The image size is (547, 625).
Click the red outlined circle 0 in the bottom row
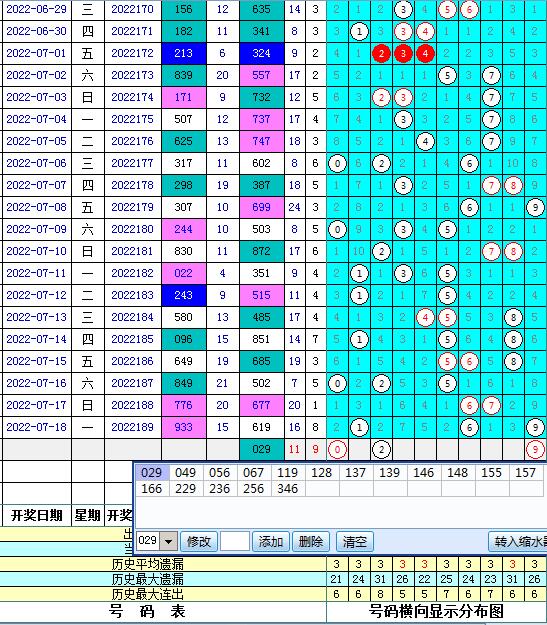point(337,450)
